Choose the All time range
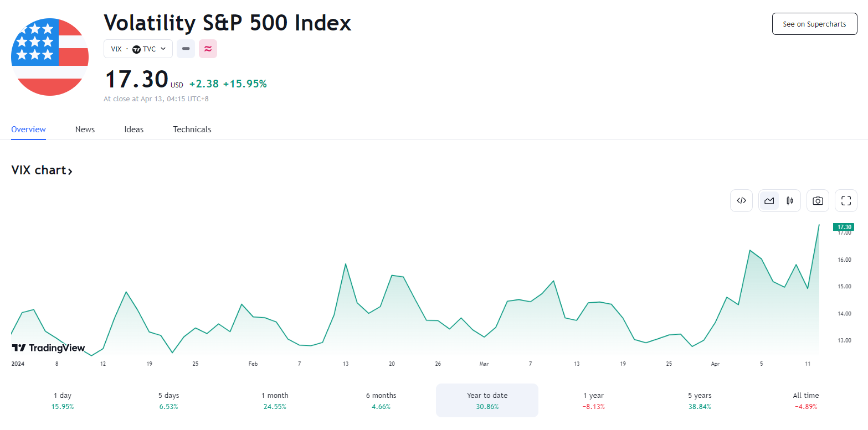Viewport: 868px width, 430px height. 805,400
